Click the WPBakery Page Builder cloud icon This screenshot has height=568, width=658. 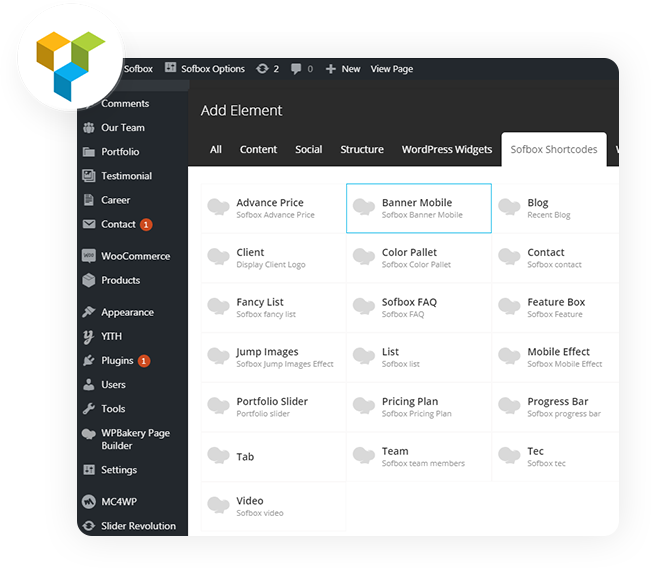pyautogui.click(x=89, y=434)
